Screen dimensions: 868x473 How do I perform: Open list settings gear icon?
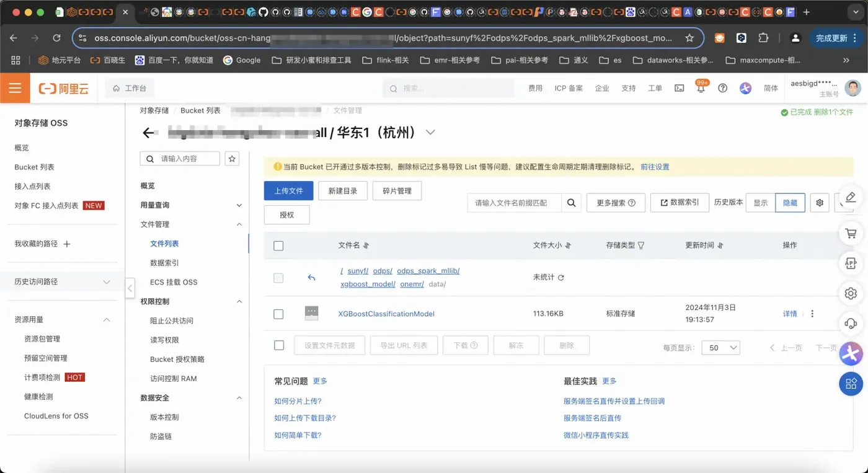click(x=820, y=203)
